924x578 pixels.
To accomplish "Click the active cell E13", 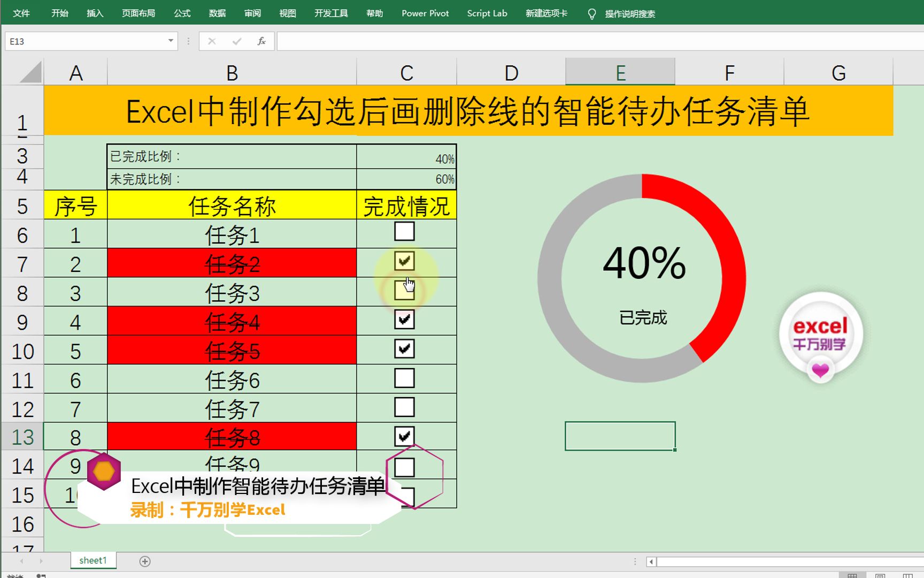I will pos(620,436).
